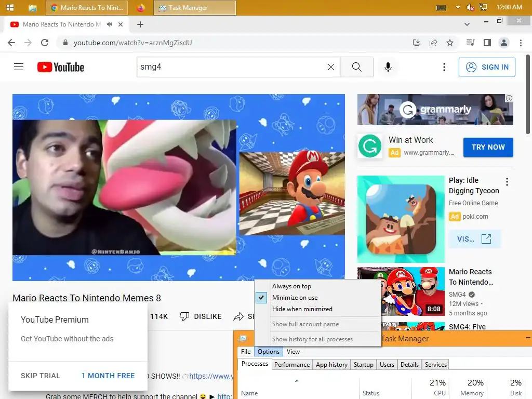Search with your voice microphone

click(388, 67)
